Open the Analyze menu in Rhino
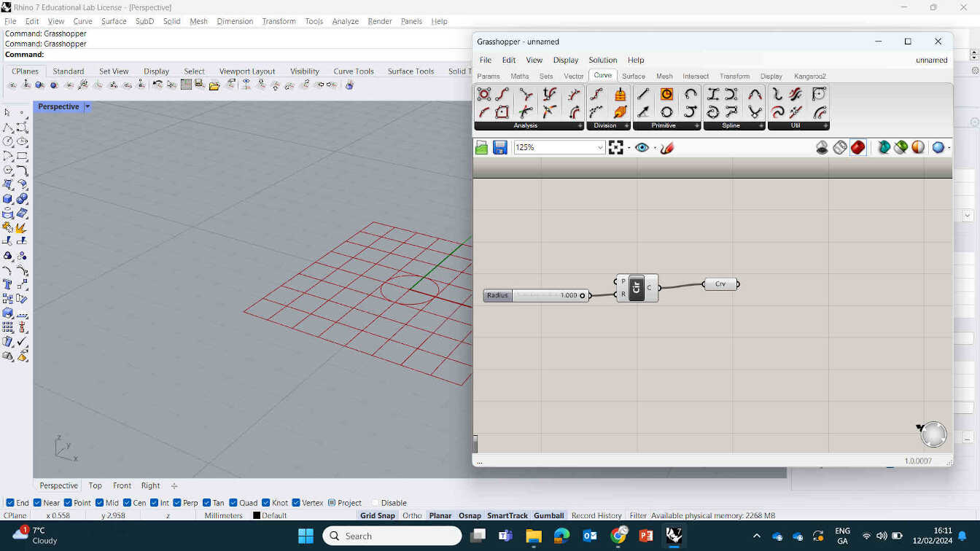 (x=345, y=21)
